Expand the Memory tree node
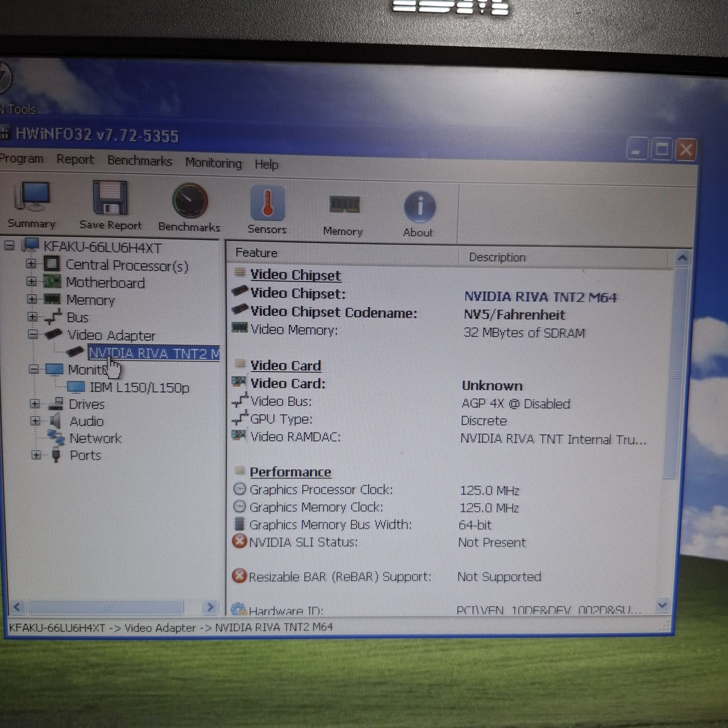728x728 pixels. (x=32, y=299)
